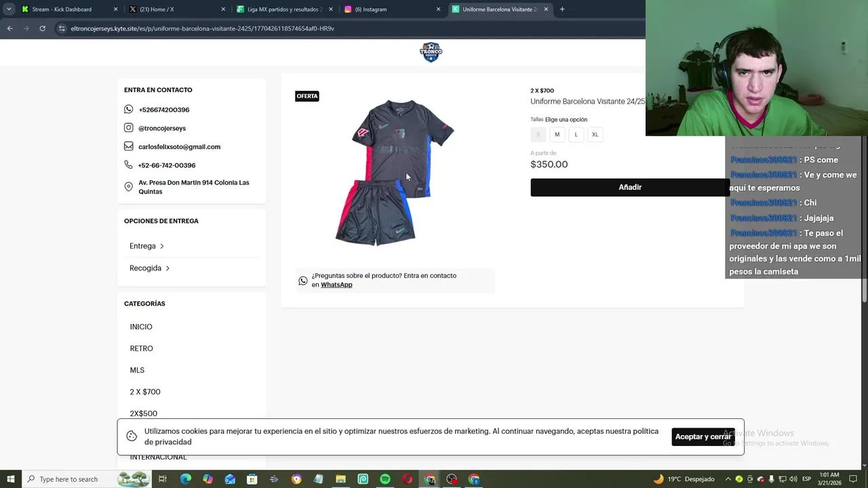Click the cookie icon in the consent banner
The image size is (868, 488).
tap(132, 436)
